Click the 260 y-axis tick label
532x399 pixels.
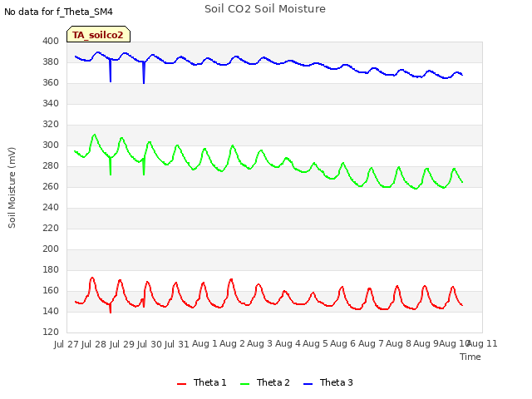[x=51, y=186]
